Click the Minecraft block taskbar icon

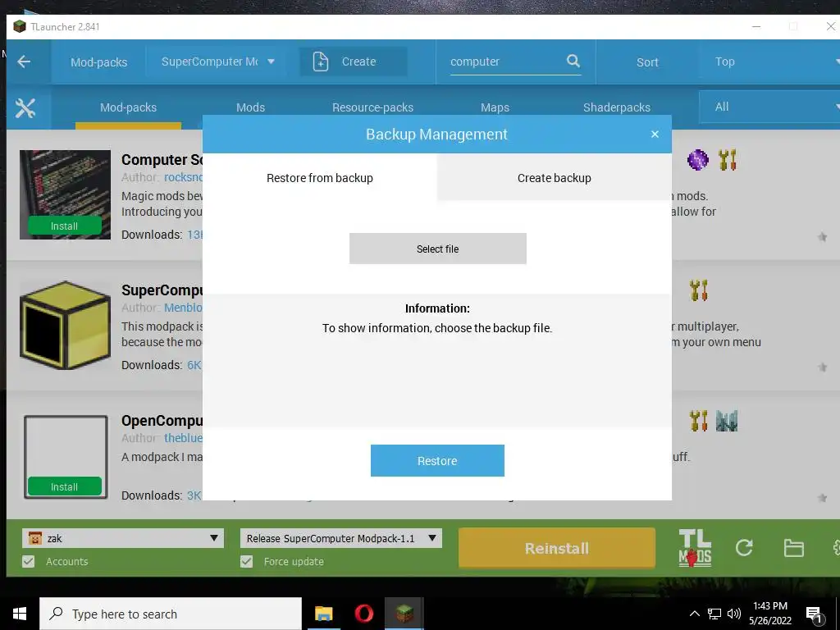pyautogui.click(x=404, y=614)
